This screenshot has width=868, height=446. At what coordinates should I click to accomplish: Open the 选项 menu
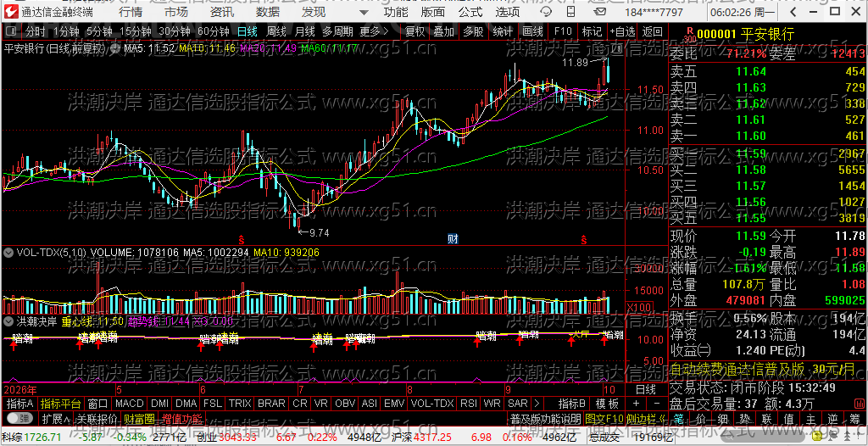(508, 12)
